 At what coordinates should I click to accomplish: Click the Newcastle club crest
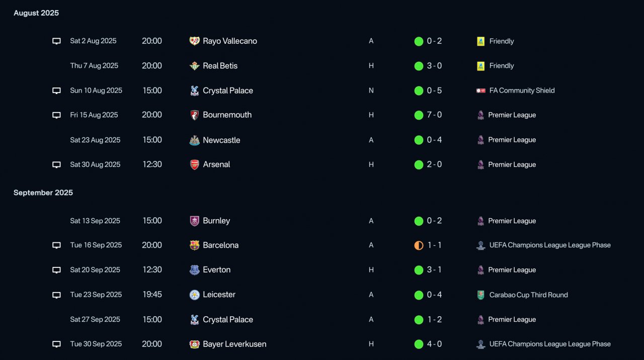coord(194,140)
